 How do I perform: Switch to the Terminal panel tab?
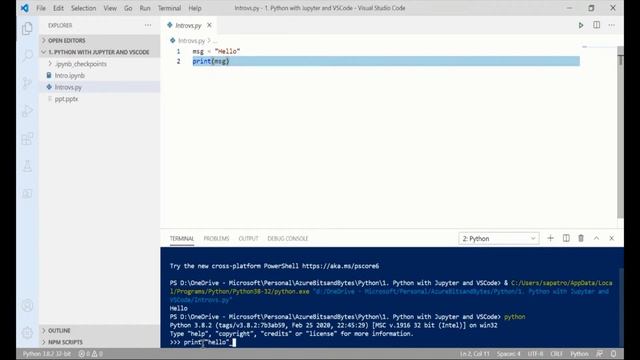(182, 238)
